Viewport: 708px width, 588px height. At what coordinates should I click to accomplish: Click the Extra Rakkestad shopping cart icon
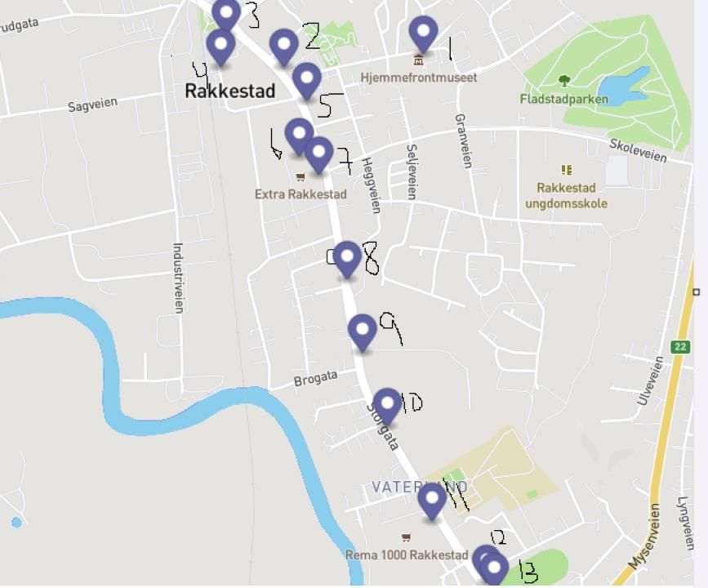(301, 176)
